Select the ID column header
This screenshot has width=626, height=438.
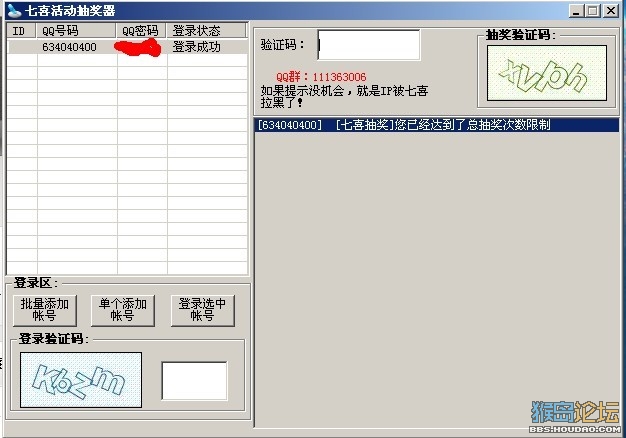pyautogui.click(x=22, y=31)
